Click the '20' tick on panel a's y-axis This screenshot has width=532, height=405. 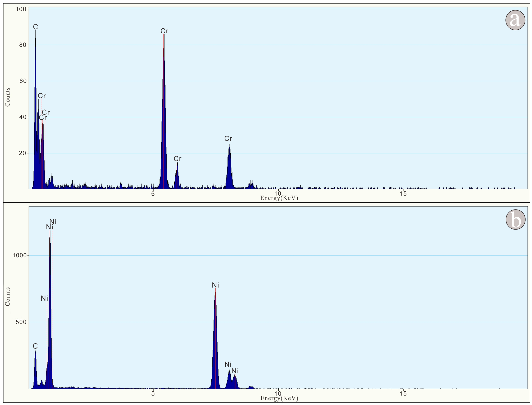[22, 153]
